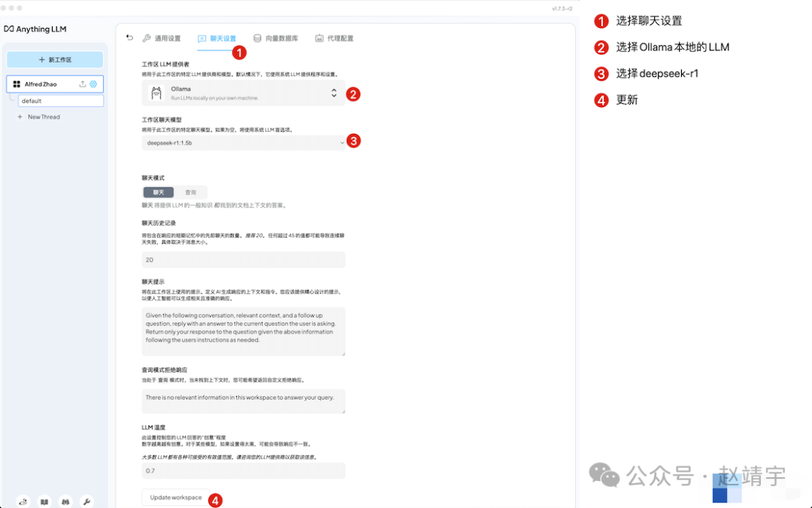
Task: Click the LLM 温度 heading
Action: click(153, 427)
